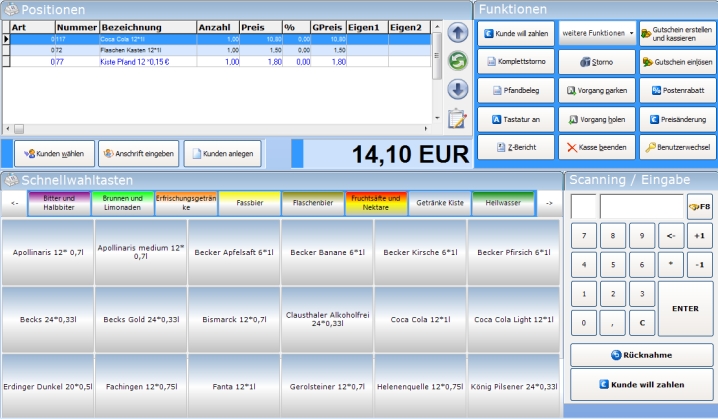Screen dimensions: 718x419
Task: Click the F8 search button
Action: 700,207
